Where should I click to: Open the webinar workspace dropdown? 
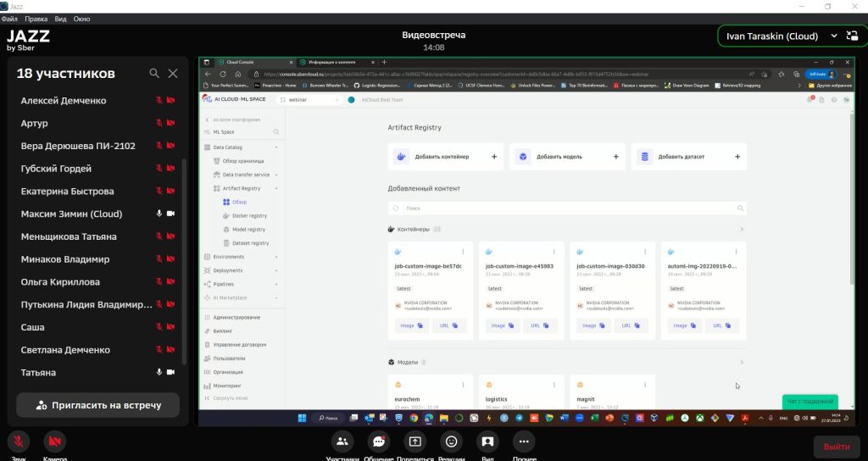tap(310, 100)
